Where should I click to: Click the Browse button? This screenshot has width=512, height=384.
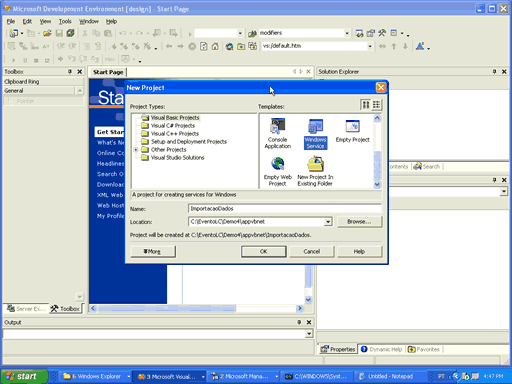359,222
